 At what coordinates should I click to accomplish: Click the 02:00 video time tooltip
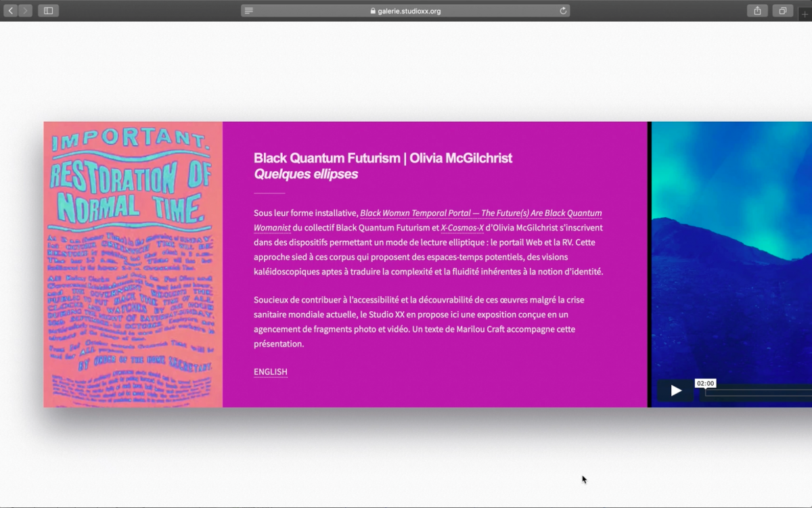pyautogui.click(x=705, y=384)
